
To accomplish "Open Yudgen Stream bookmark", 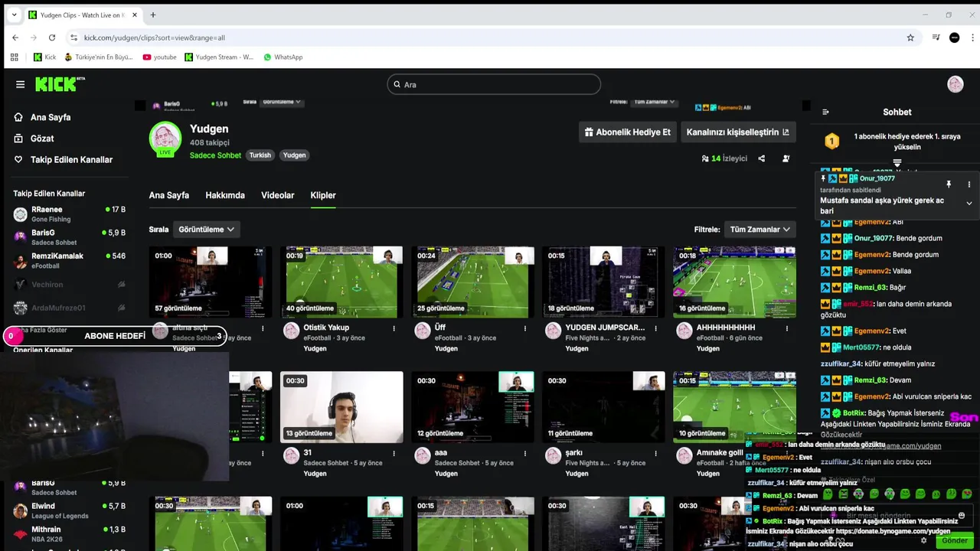I will 218,57.
